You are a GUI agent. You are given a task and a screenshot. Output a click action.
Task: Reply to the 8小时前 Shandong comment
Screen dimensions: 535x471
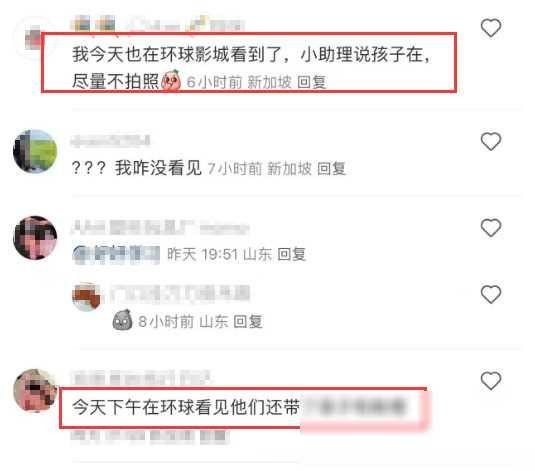pyautogui.click(x=248, y=322)
